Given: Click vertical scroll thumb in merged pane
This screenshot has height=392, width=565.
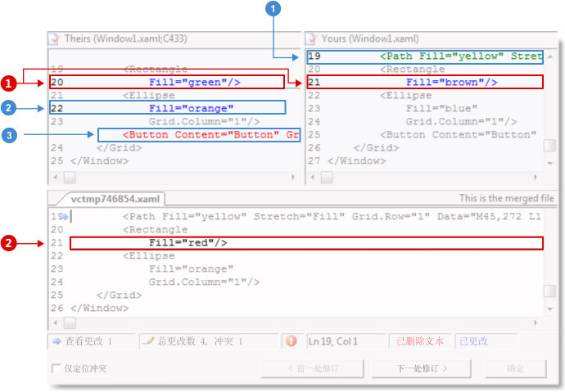Looking at the screenshot, I should 550,291.
